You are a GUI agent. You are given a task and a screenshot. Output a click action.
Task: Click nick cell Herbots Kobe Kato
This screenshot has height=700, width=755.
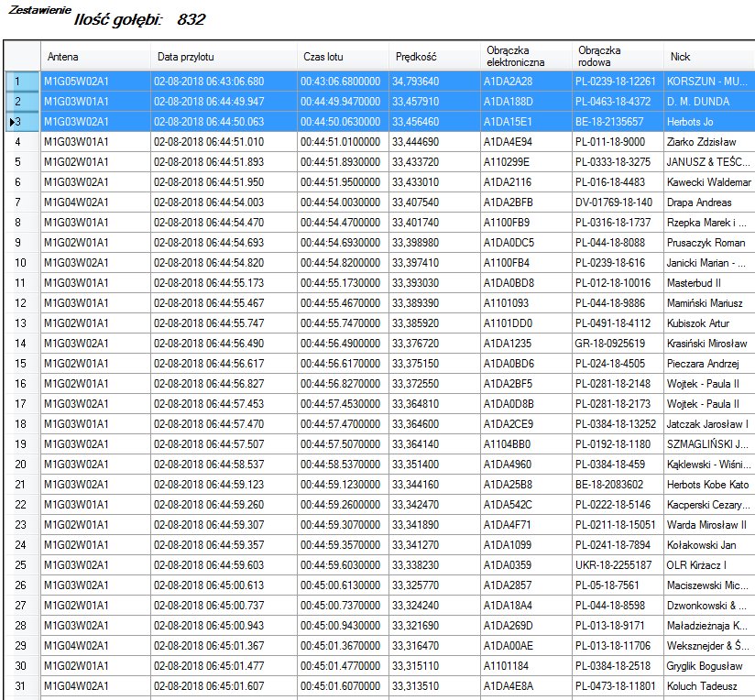click(709, 485)
